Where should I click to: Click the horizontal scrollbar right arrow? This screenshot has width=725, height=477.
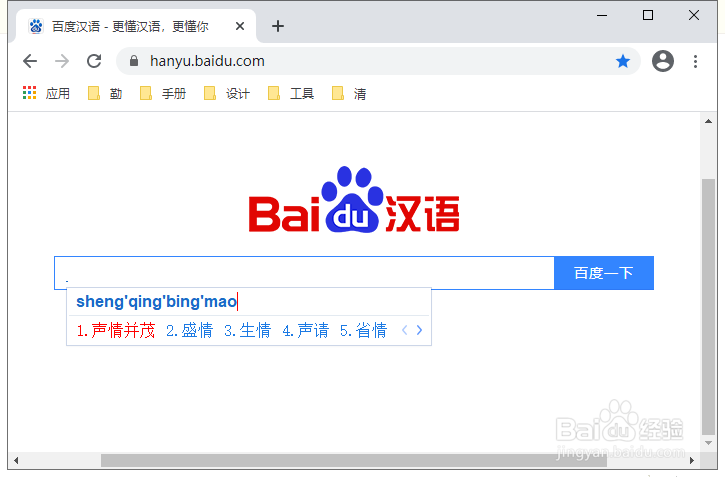pos(692,460)
